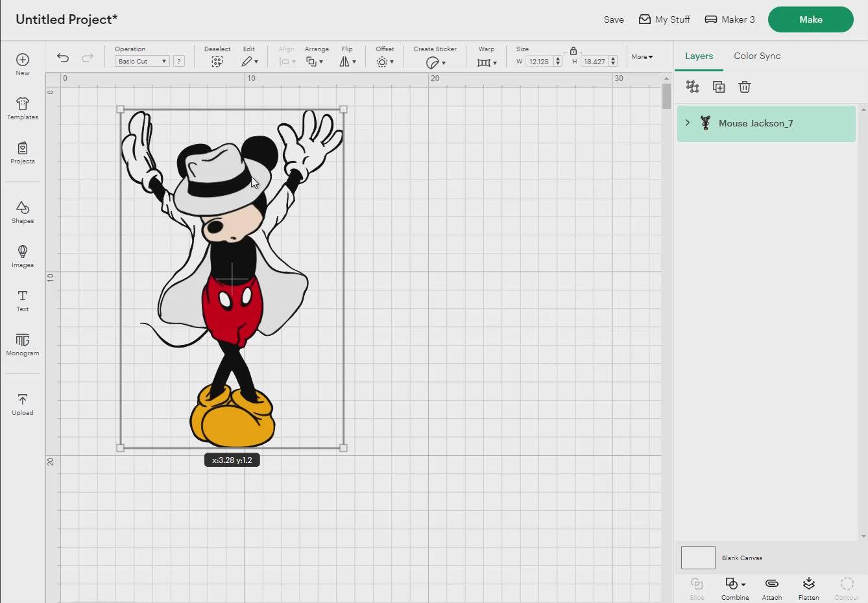
Task: Open the Monogram tool
Action: click(23, 344)
